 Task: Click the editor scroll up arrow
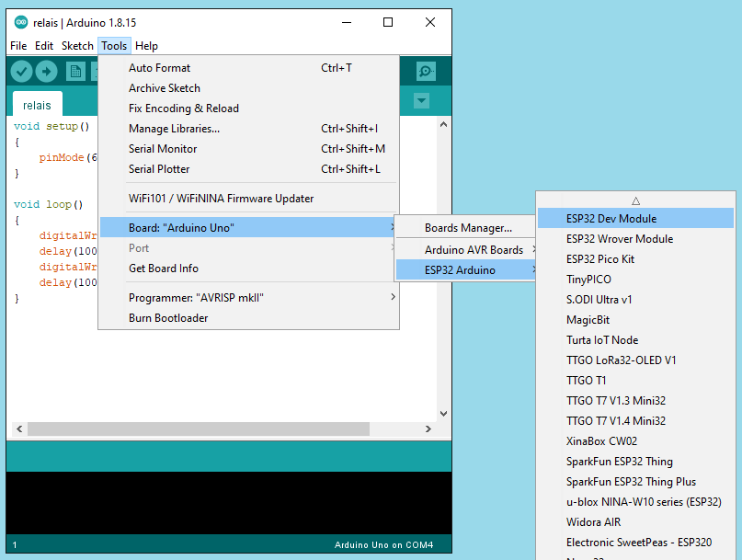point(443,124)
